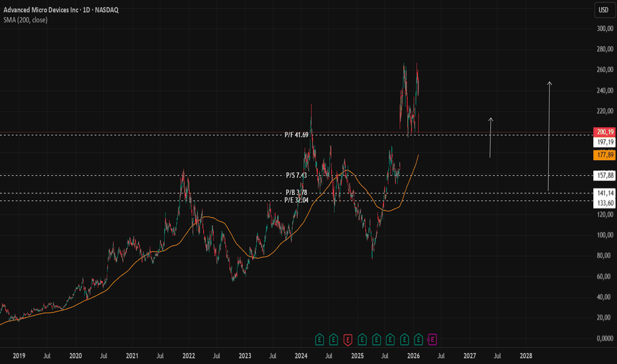
Task: Click the 2019 label on time axis
Action: click(x=19, y=356)
